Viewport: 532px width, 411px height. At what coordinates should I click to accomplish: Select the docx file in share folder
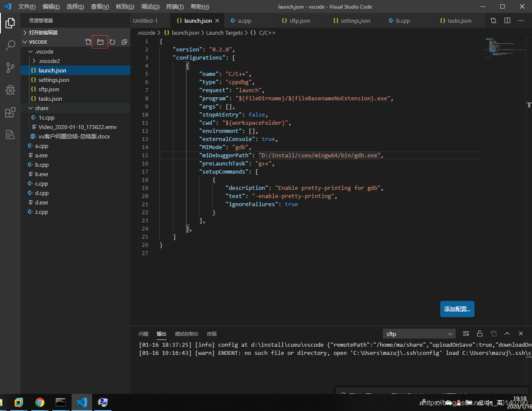(x=75, y=136)
